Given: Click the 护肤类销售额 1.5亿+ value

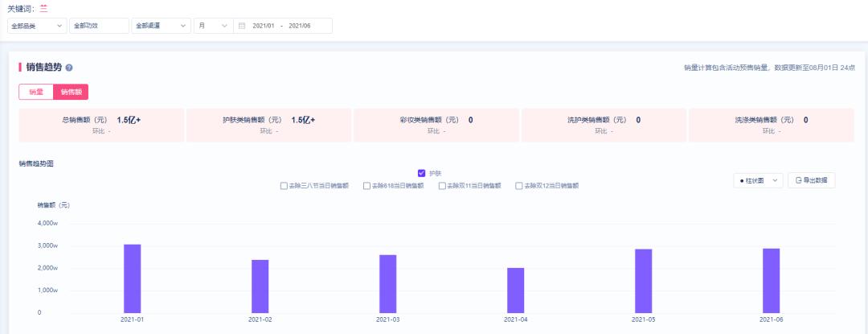Looking at the screenshot, I should (303, 120).
